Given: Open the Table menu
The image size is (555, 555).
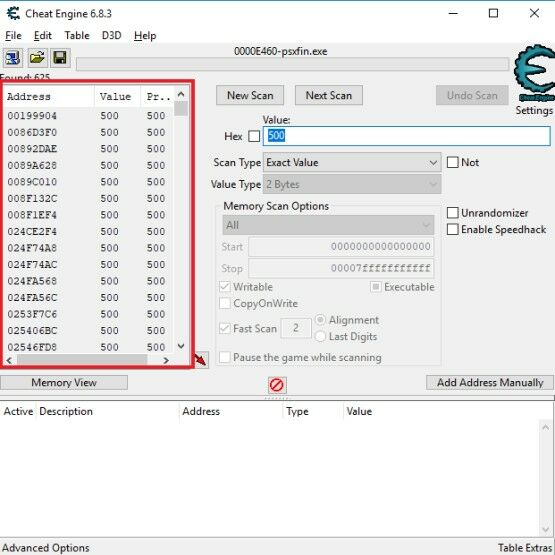Looking at the screenshot, I should coord(77,36).
